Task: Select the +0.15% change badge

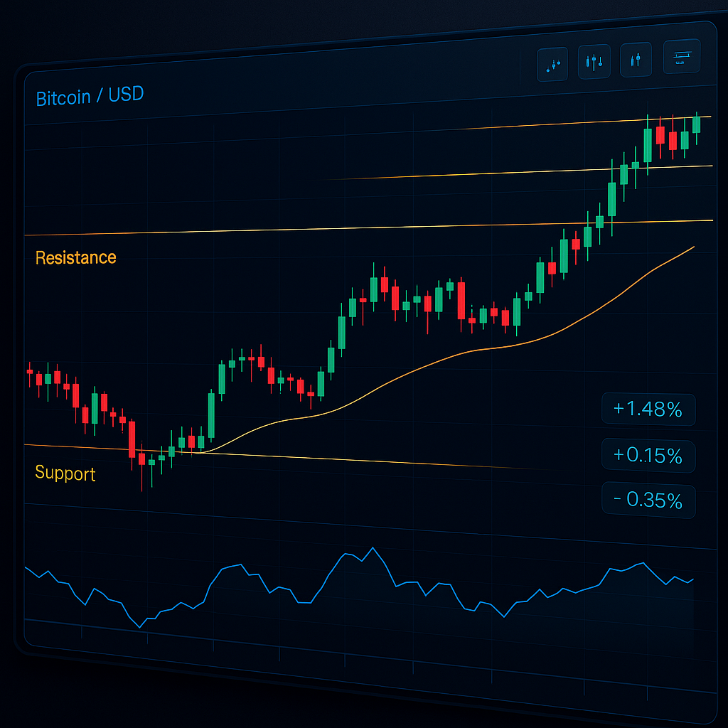Action: click(x=648, y=456)
